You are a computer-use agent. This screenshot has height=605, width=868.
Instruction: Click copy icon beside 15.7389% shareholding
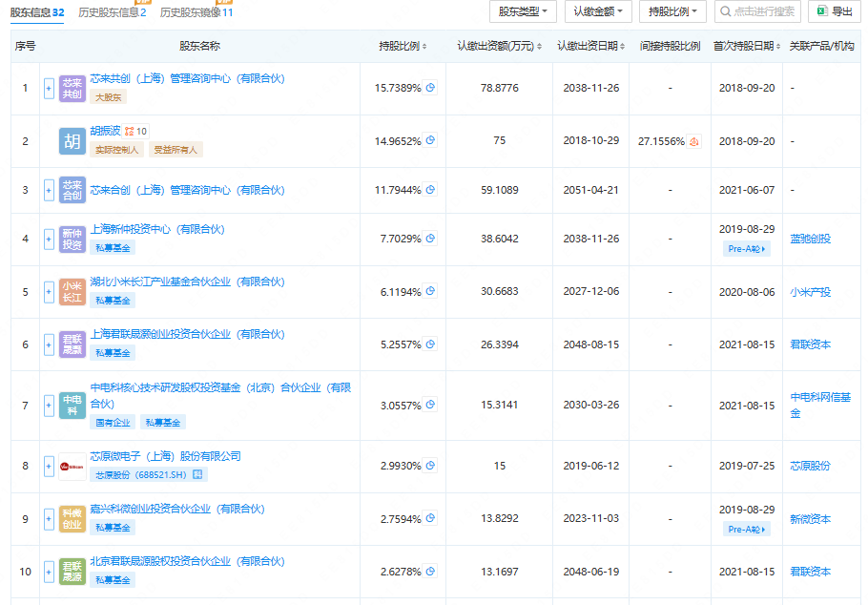tap(429, 86)
